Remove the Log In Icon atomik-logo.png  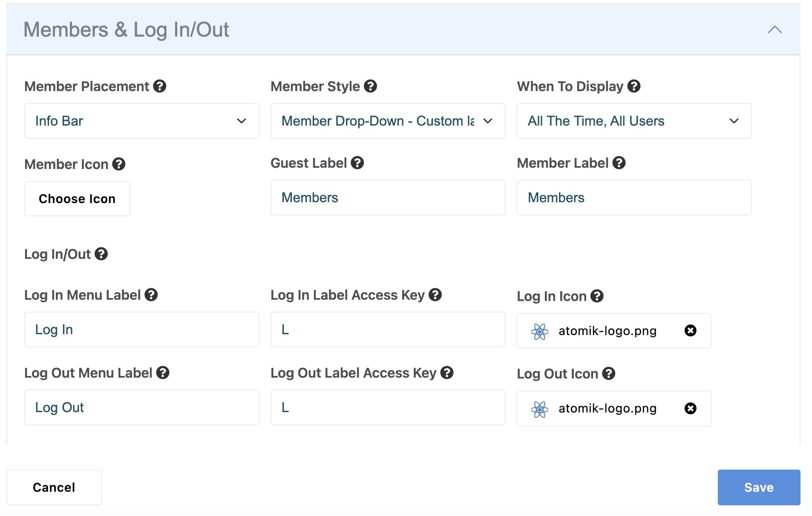coord(690,331)
